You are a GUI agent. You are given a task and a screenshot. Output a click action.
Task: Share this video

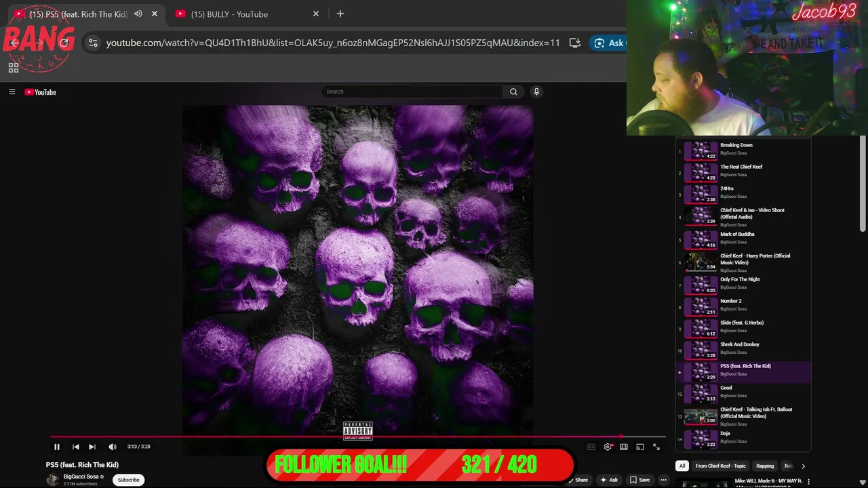click(x=578, y=480)
